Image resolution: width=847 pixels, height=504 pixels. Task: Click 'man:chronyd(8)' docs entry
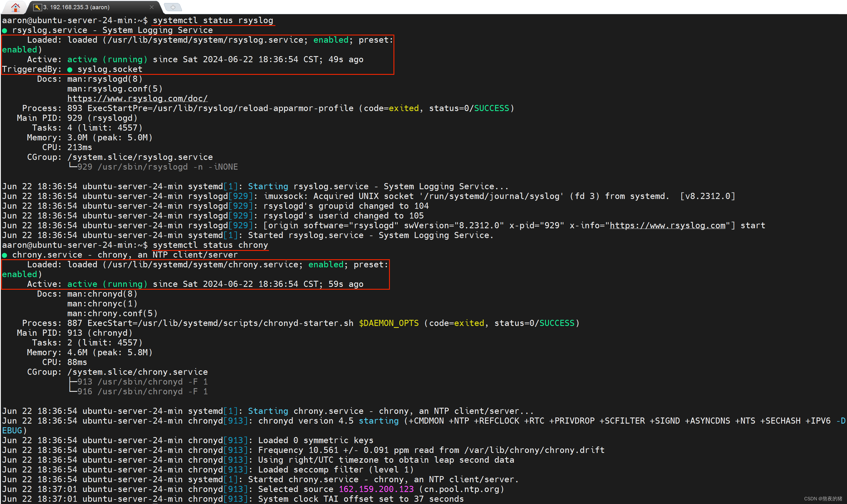[102, 294]
